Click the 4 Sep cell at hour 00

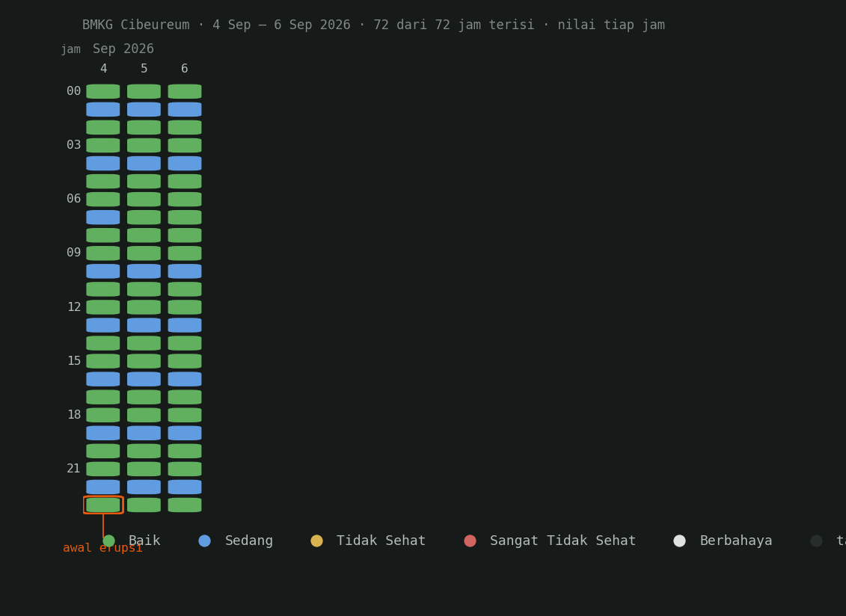[103, 91]
